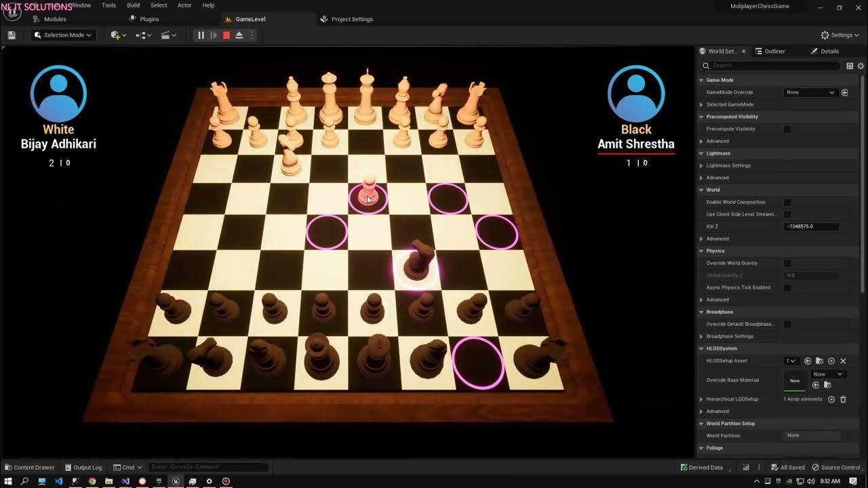The image size is (868, 488).
Task: Toggle Use Client Side Level Streaming checkbox
Action: [x=787, y=214]
